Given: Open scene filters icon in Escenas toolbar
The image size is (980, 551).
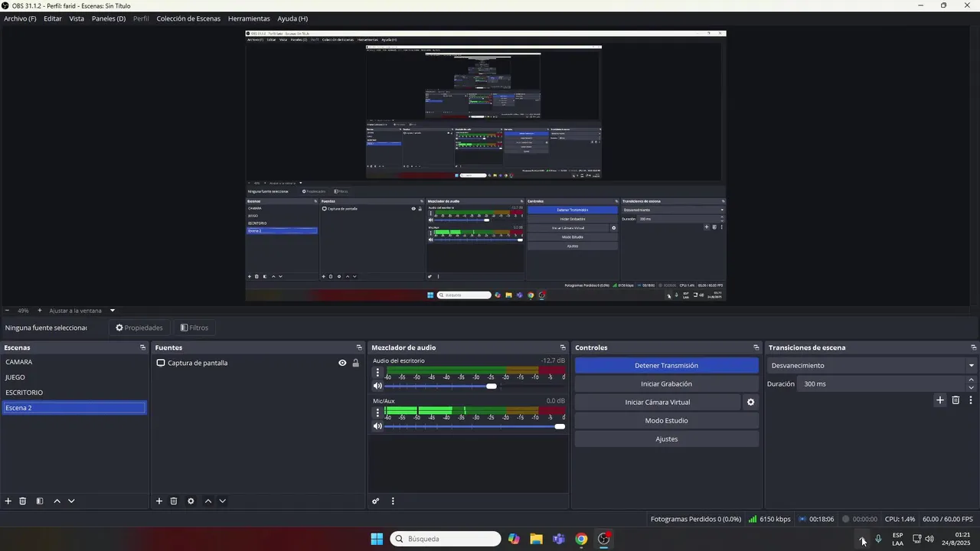Looking at the screenshot, I should point(40,501).
